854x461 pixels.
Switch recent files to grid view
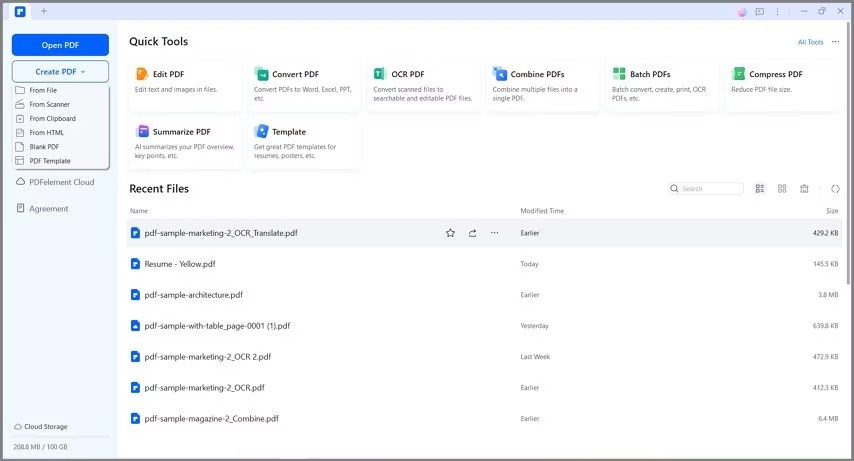click(782, 189)
